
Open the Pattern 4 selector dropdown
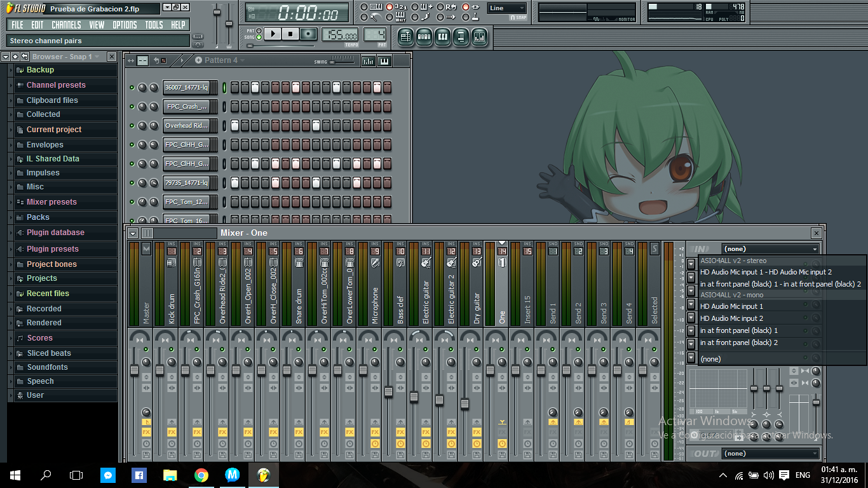coord(220,60)
